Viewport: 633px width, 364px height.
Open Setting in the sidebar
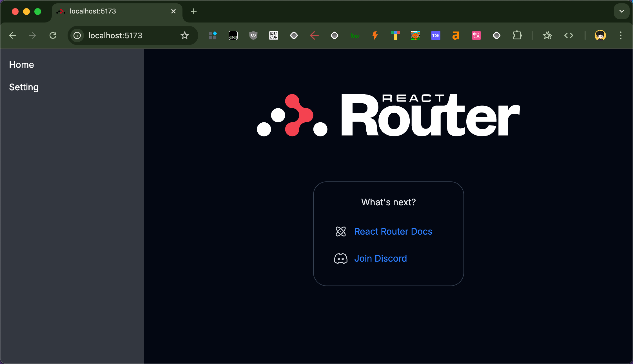coord(24,87)
